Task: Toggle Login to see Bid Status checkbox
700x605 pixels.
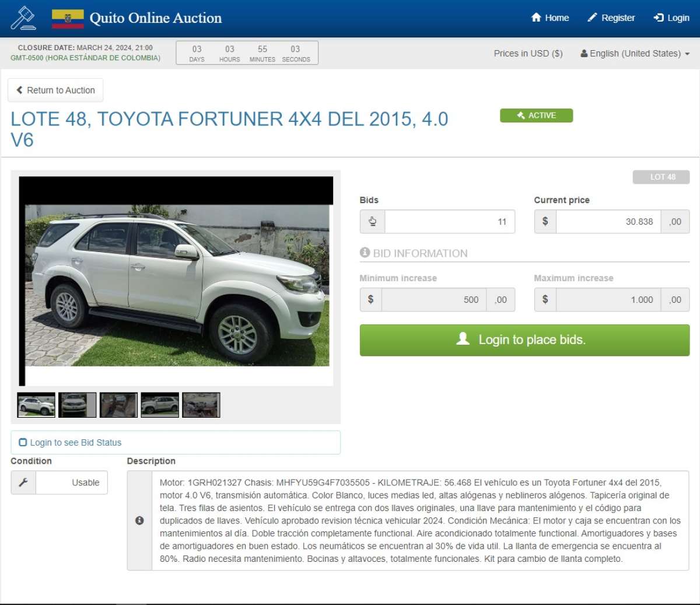Action: pos(23,443)
